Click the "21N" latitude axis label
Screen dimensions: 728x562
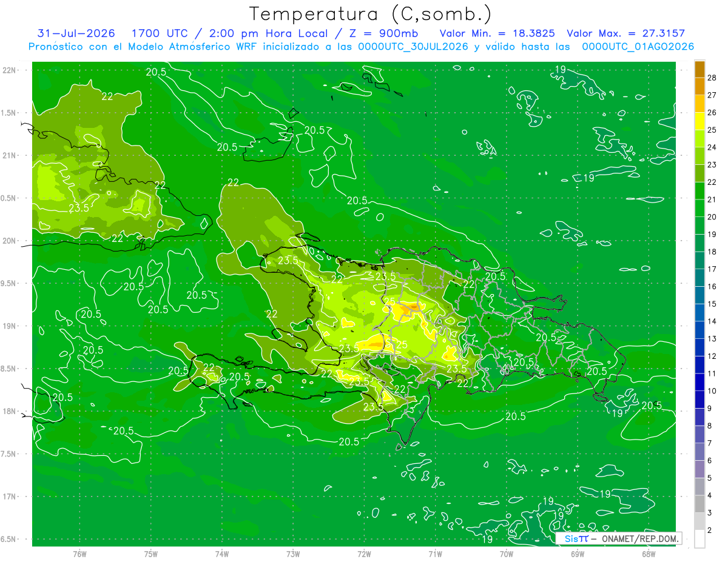point(10,156)
